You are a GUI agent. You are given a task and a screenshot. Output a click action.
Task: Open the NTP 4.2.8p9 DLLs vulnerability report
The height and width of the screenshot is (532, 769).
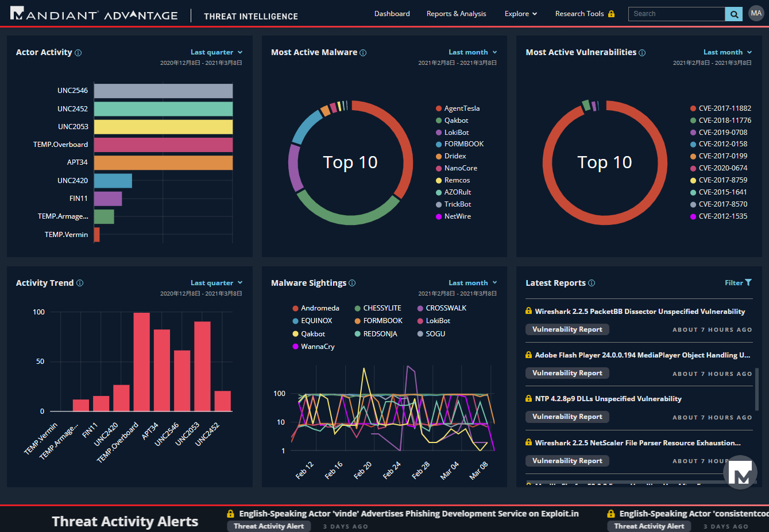[x=608, y=399]
